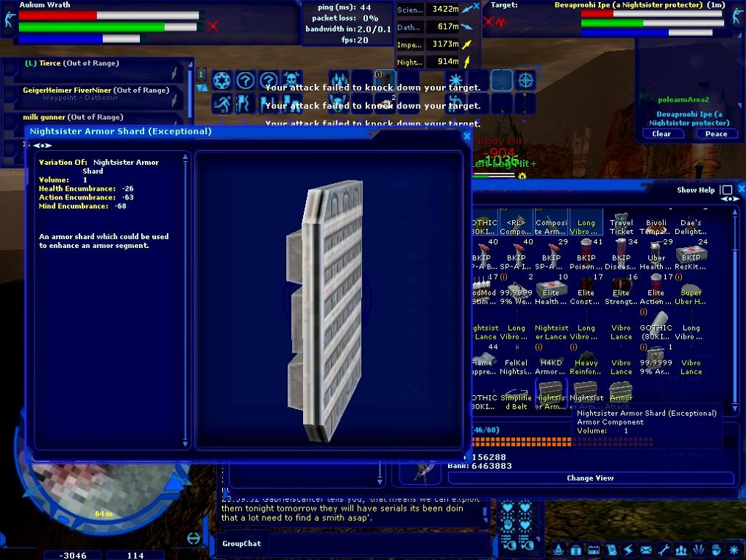Click the Dae's Delight item
Screen dimensions: 746x560
(691, 224)
